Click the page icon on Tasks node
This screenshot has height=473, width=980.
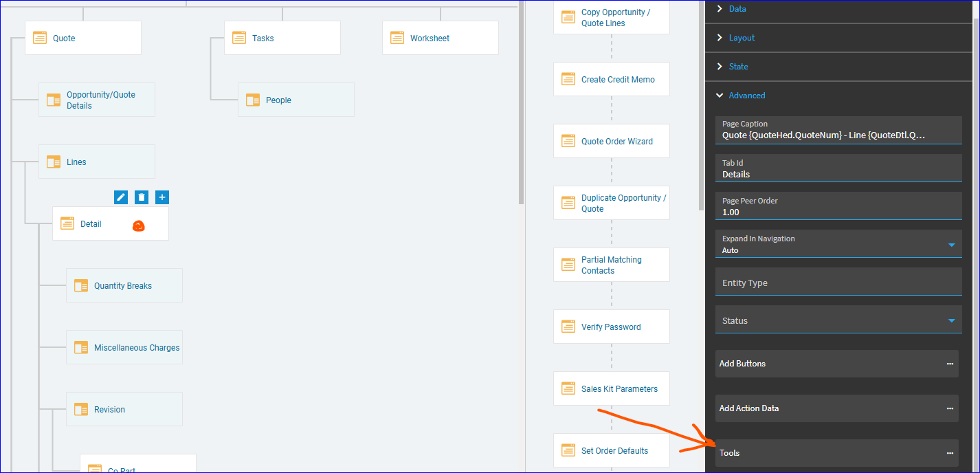point(239,38)
